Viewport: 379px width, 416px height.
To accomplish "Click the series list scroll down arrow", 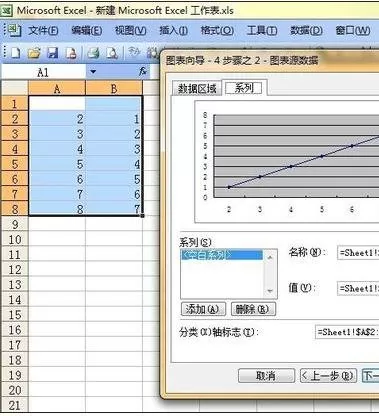I will pyautogui.click(x=270, y=291).
